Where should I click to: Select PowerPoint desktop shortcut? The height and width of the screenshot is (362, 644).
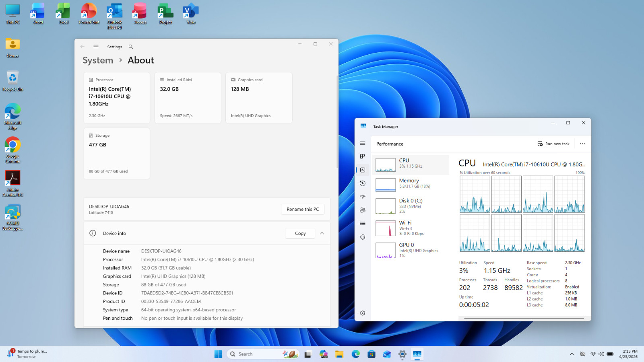89,14
